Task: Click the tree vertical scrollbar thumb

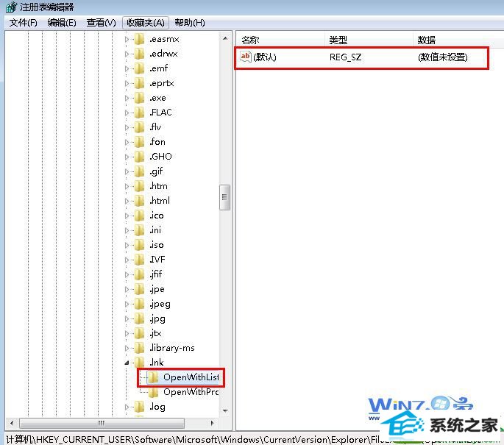Action: [224, 197]
